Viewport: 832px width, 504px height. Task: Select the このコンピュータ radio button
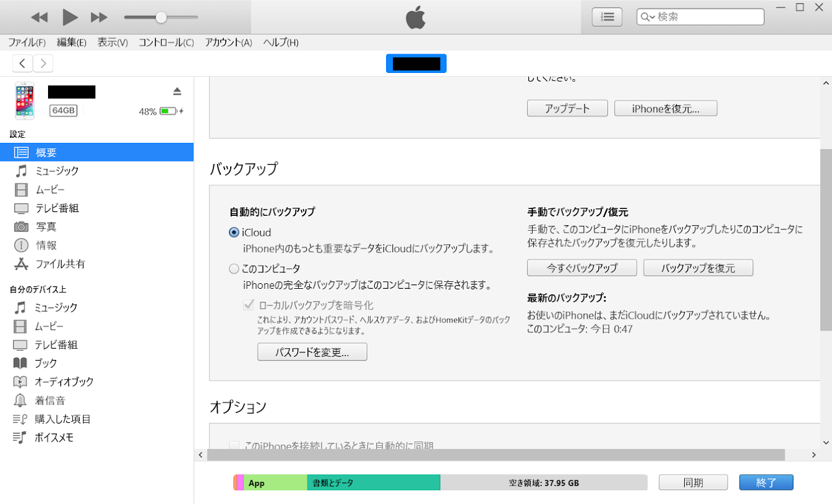click(x=235, y=269)
